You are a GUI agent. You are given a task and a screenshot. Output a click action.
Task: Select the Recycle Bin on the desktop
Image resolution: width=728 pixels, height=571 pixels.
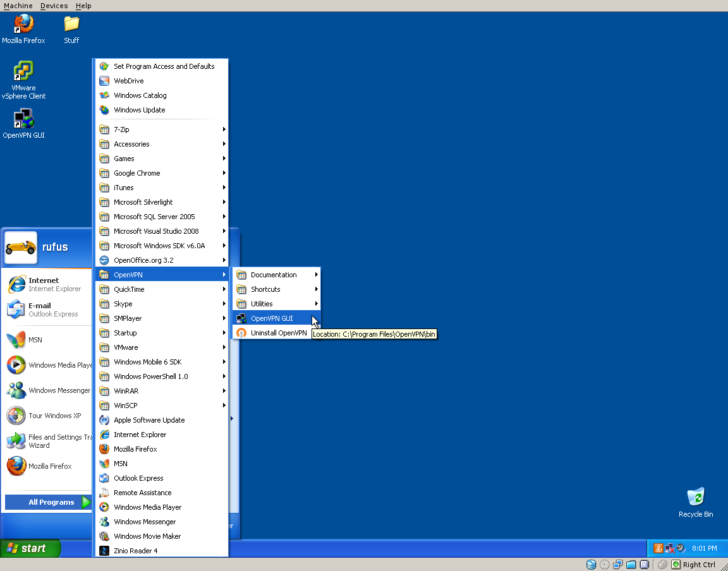pos(696,502)
